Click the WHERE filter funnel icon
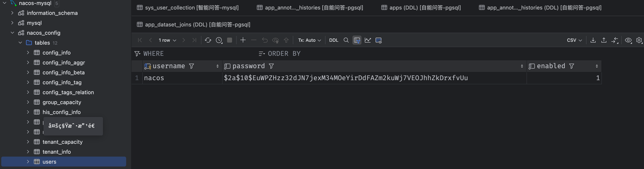The image size is (644, 169). point(137,54)
